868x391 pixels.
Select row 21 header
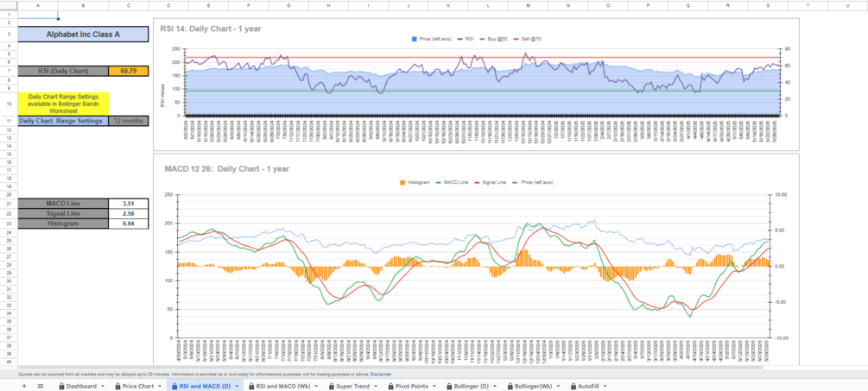point(9,204)
